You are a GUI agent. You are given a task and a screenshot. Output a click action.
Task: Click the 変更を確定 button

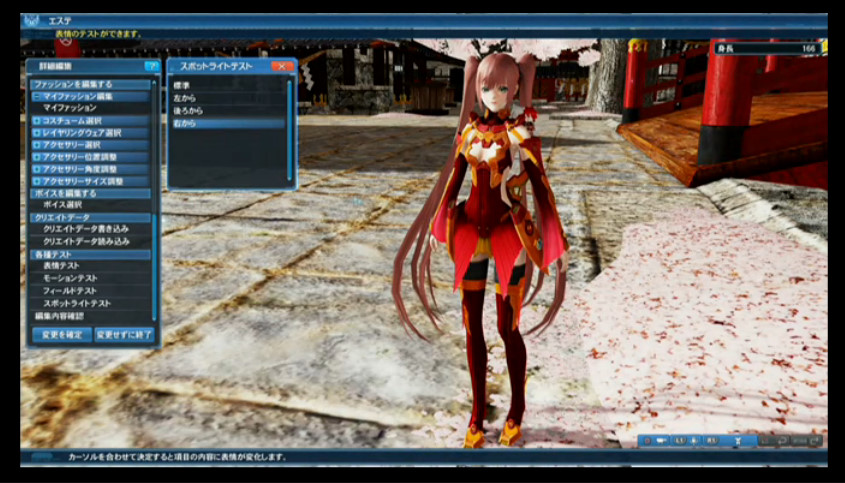(62, 335)
